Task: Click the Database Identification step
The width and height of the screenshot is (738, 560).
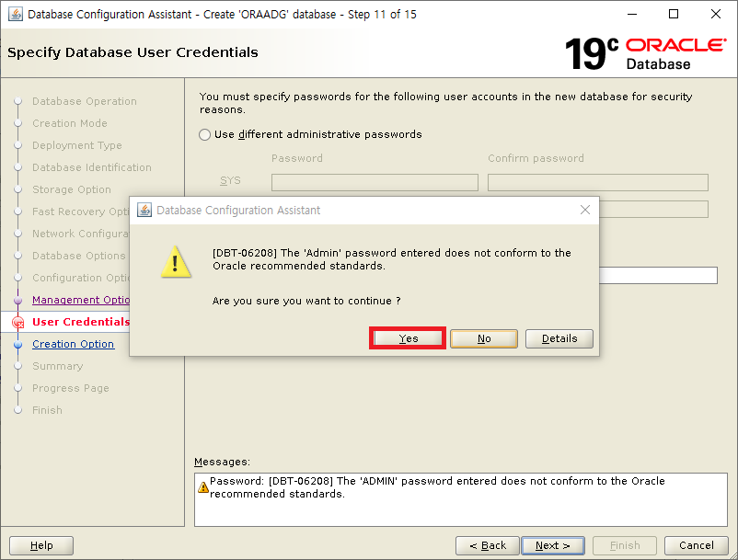Action: pyautogui.click(x=92, y=168)
